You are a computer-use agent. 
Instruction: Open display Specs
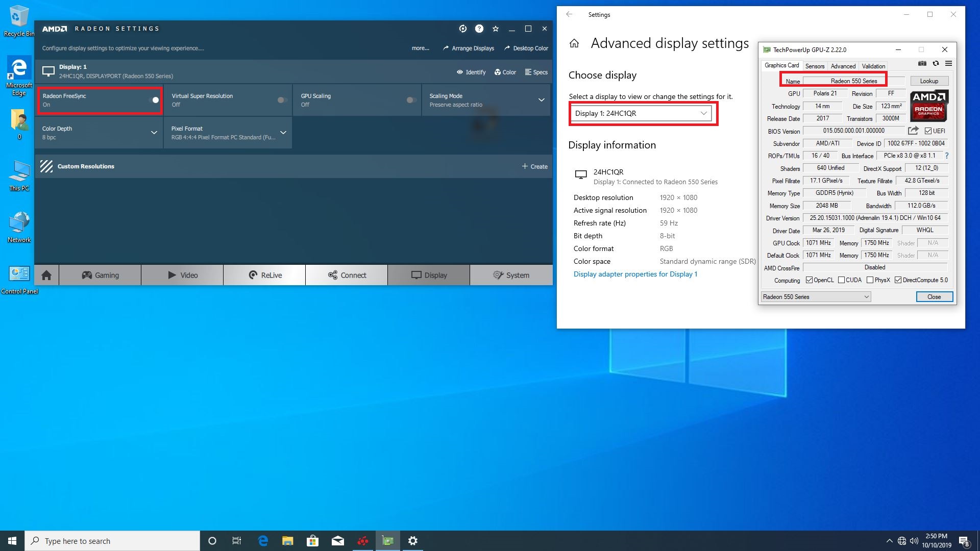[536, 72]
